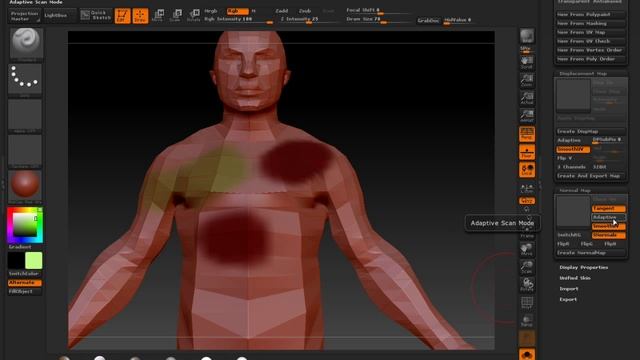
Task: Click New From UV Map
Action: pyautogui.click(x=591, y=32)
